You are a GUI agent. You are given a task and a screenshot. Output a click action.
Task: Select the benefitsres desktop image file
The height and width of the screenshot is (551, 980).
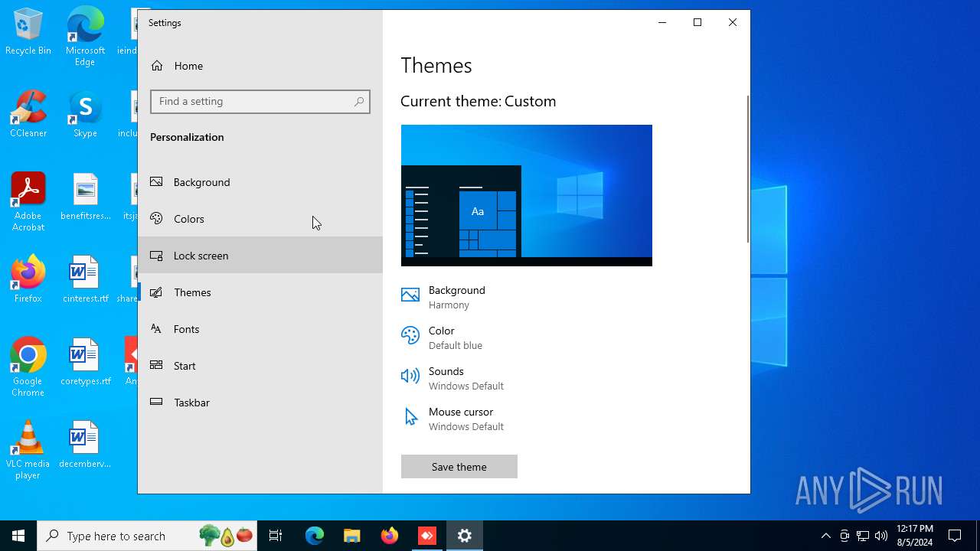coord(85,197)
